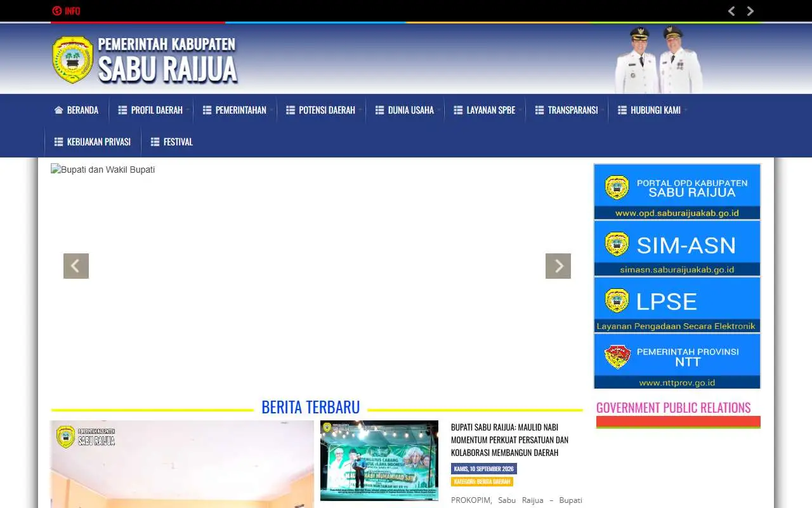Click the Bupati dan Wakil Bupati slide image
The image size is (812, 508).
[x=103, y=170]
